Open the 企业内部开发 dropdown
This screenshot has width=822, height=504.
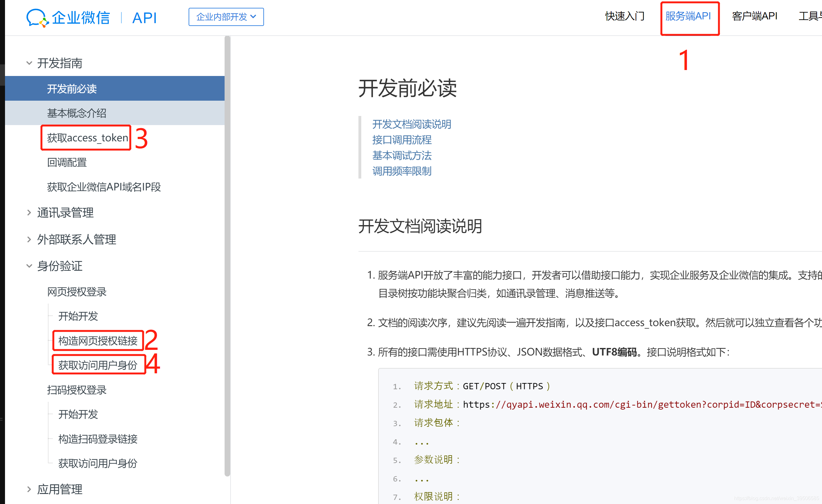[226, 17]
